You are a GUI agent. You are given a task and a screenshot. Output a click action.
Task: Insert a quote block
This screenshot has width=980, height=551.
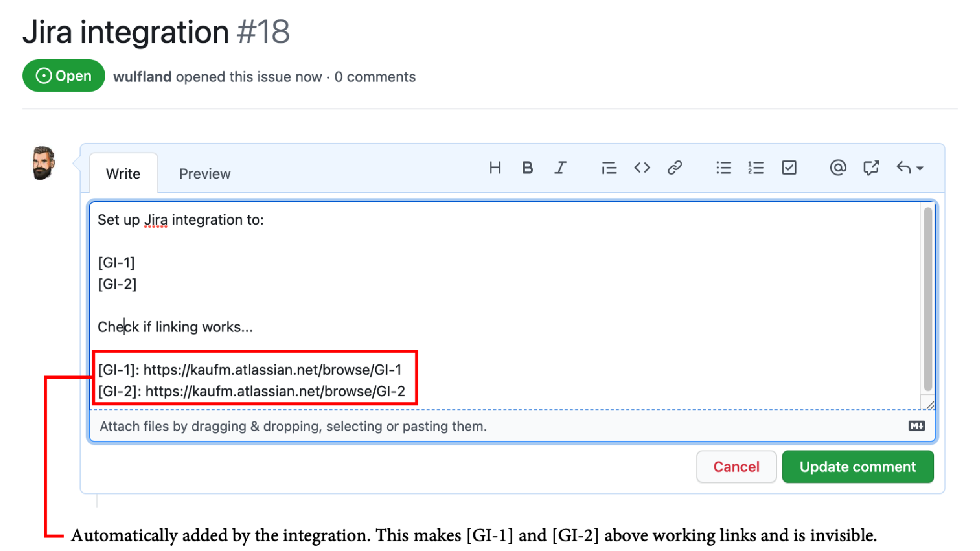(609, 168)
